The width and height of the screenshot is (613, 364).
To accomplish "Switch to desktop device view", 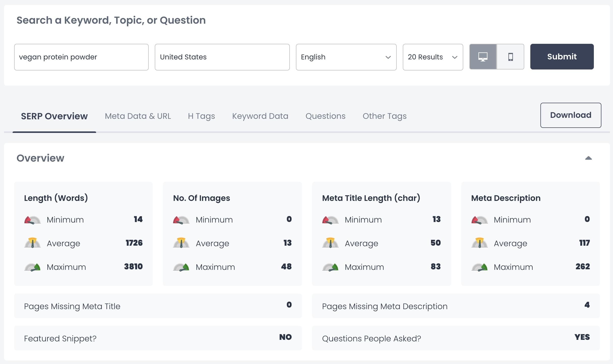I will coord(483,57).
